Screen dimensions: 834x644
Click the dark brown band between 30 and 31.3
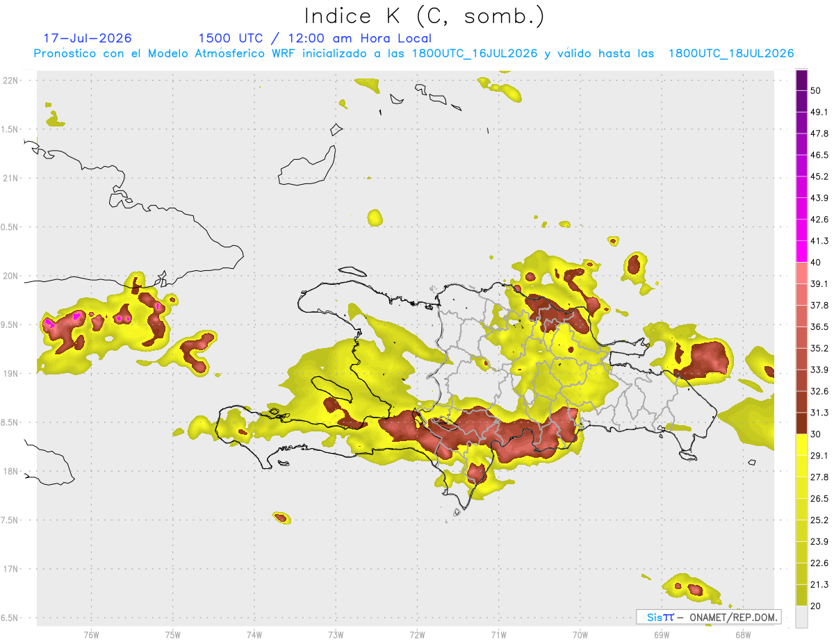click(801, 423)
